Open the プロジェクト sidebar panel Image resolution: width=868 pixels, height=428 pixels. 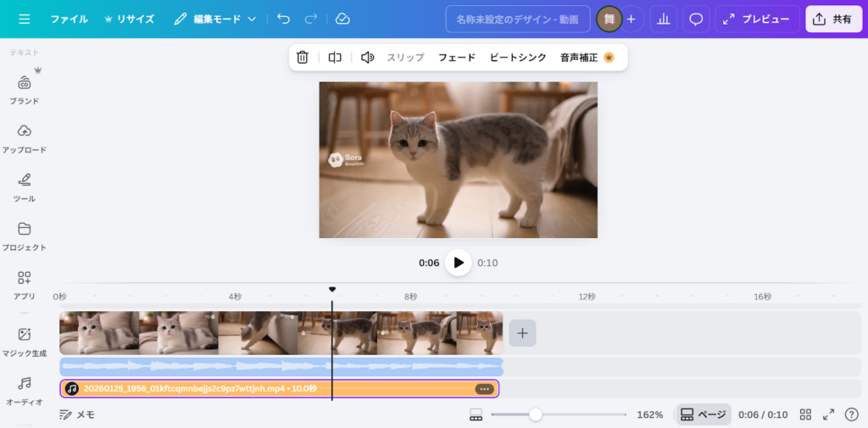click(24, 236)
